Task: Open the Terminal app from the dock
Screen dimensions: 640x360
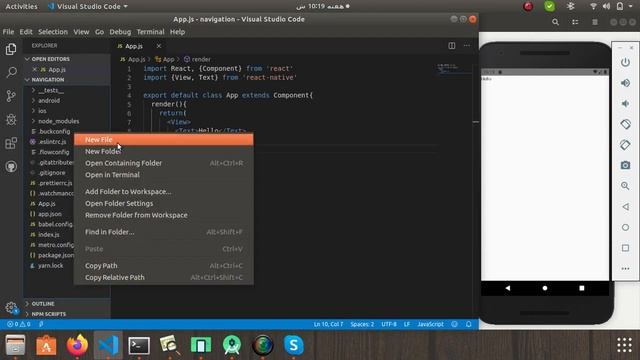Action: point(139,345)
